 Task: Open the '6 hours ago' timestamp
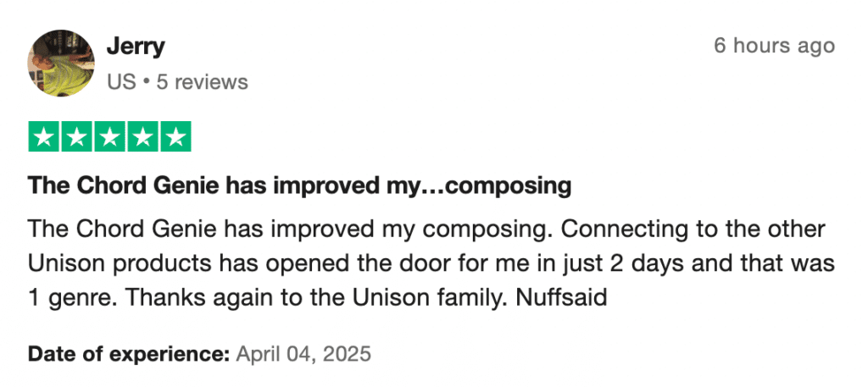click(x=774, y=46)
